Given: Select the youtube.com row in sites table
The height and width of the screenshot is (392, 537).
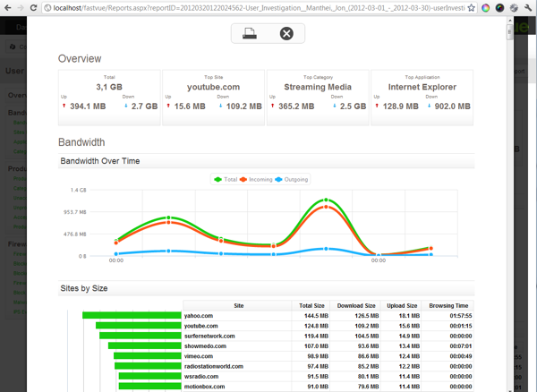Looking at the screenshot, I should point(328,326).
